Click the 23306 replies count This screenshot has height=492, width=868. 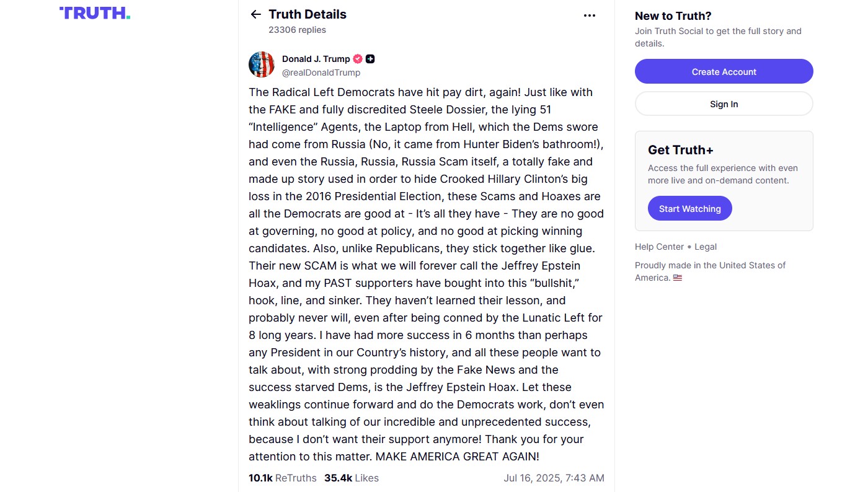[297, 30]
